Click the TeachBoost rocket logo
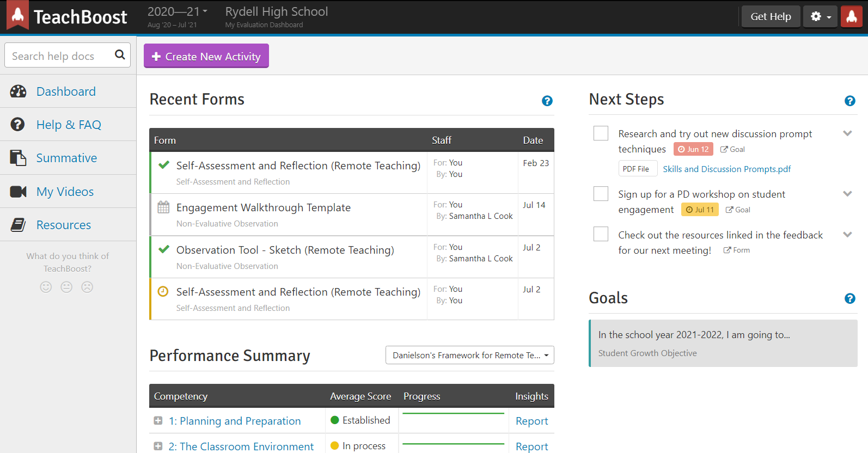 18,15
